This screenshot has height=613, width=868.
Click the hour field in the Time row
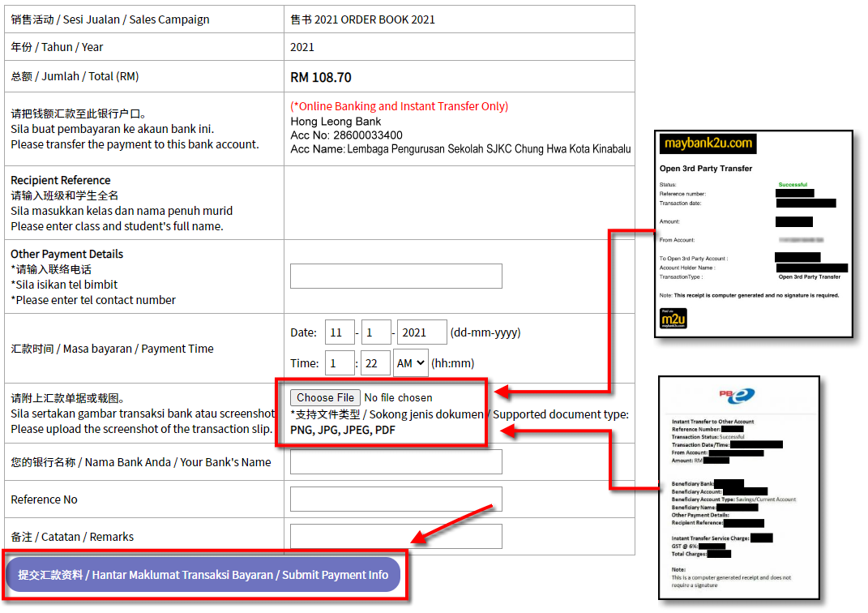click(x=340, y=363)
